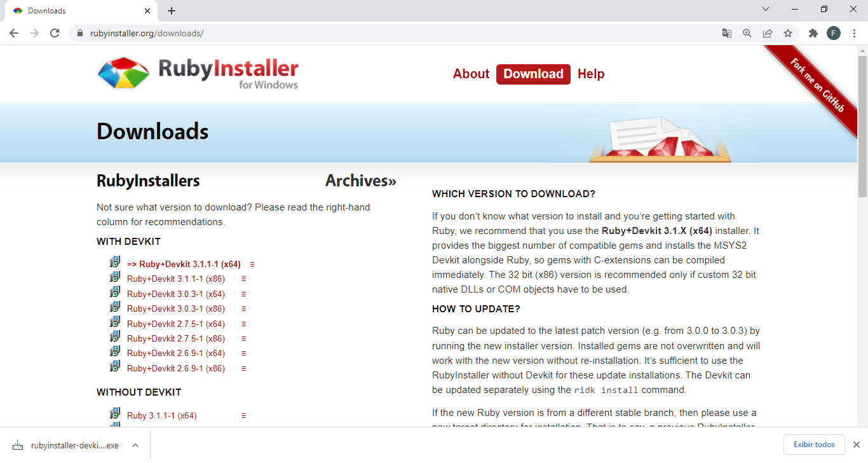Open the Chrome extensions puzzle icon
This screenshot has width=868, height=463.
pos(813,33)
